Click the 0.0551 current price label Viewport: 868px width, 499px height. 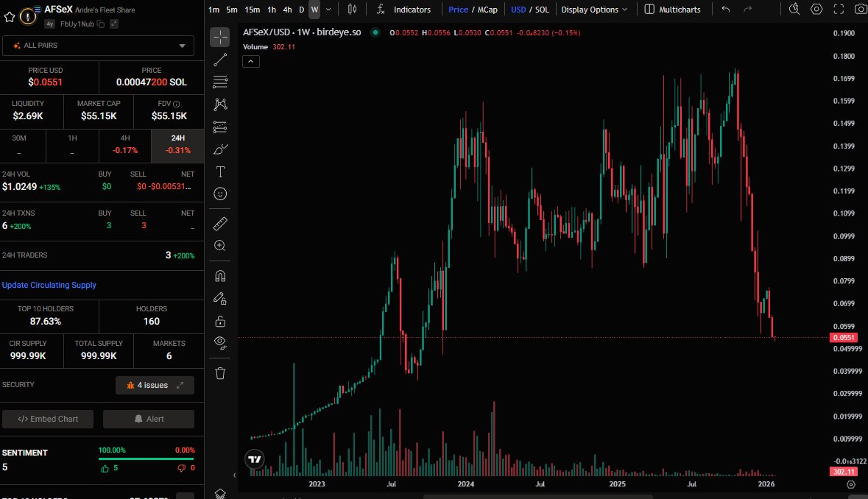(843, 338)
